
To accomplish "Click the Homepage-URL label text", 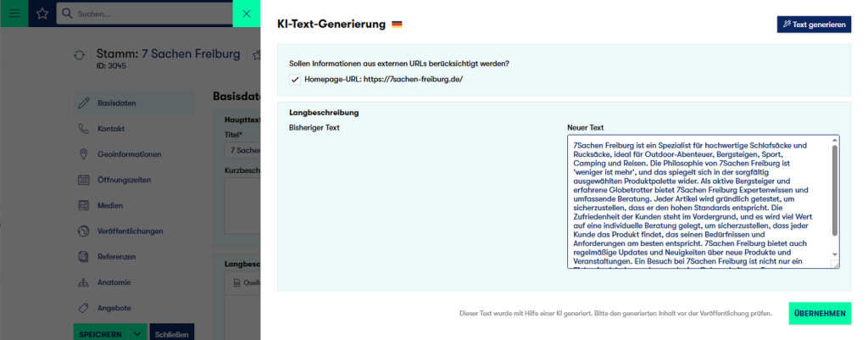I will pos(384,79).
